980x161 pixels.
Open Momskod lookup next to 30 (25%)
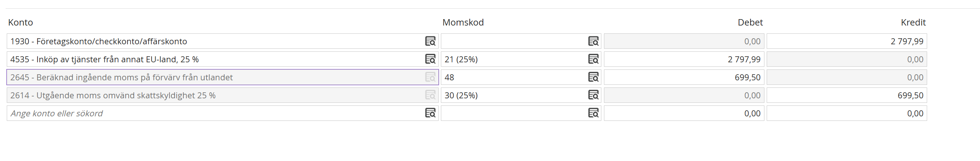593,95
